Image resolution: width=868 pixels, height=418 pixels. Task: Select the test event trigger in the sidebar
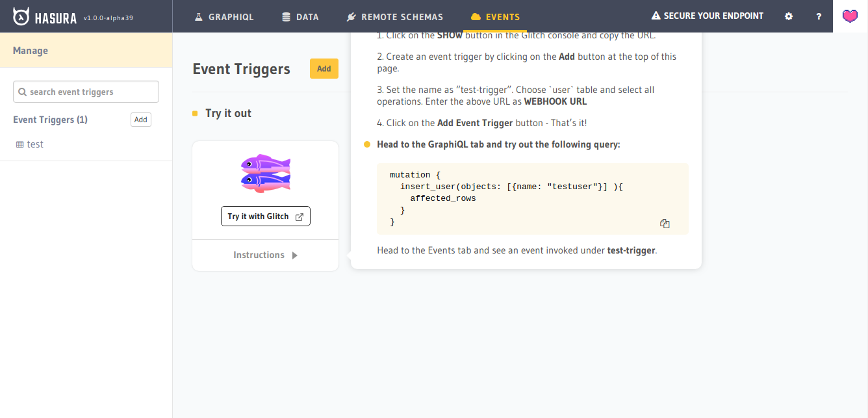click(34, 144)
